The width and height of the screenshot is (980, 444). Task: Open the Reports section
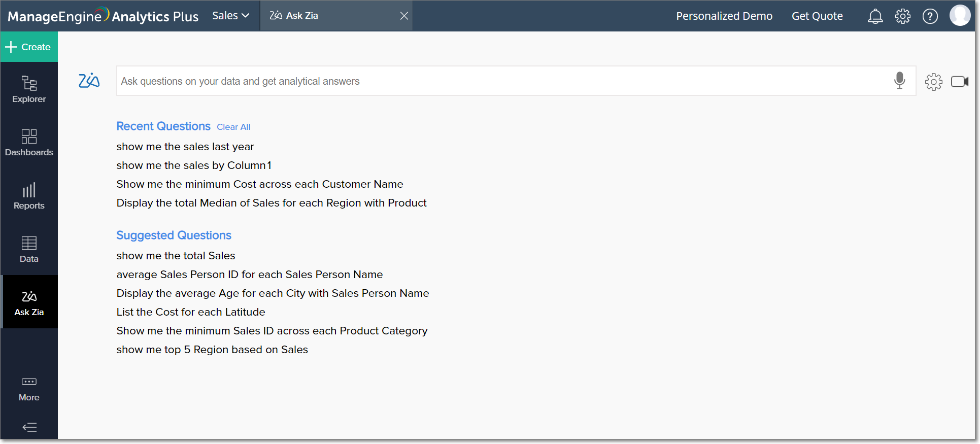point(29,196)
